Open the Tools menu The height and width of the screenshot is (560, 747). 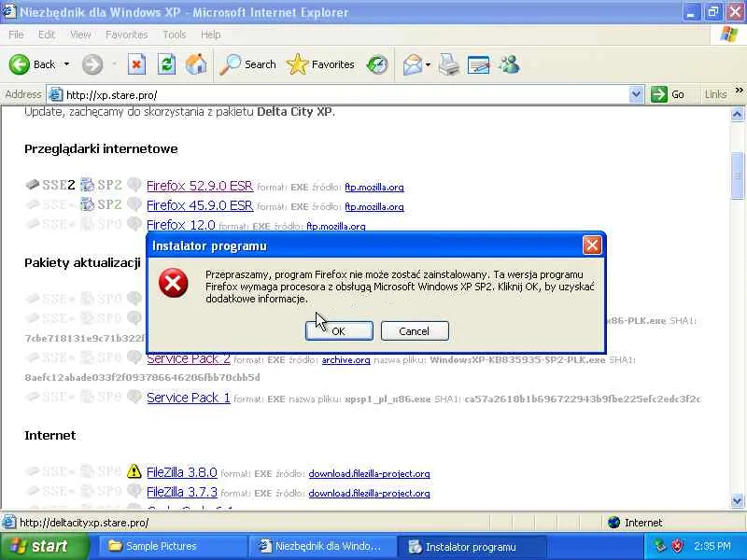[174, 35]
